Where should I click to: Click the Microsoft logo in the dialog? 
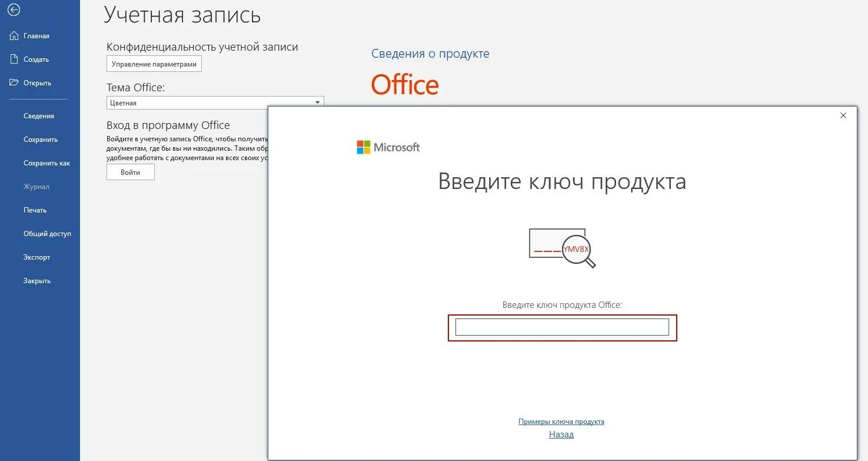(388, 147)
